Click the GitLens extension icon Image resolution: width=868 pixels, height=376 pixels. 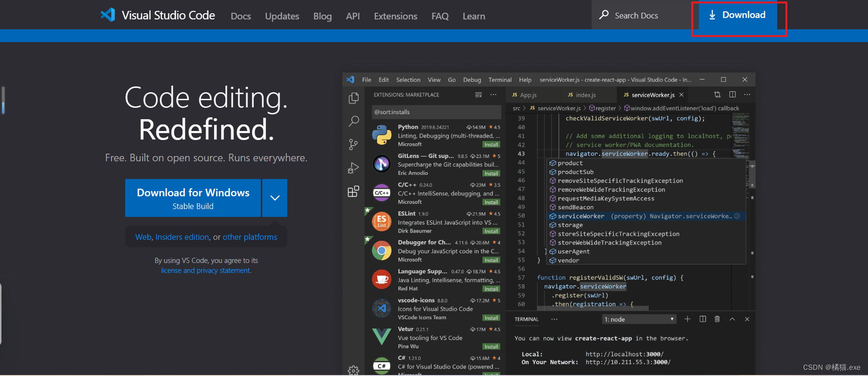382,164
